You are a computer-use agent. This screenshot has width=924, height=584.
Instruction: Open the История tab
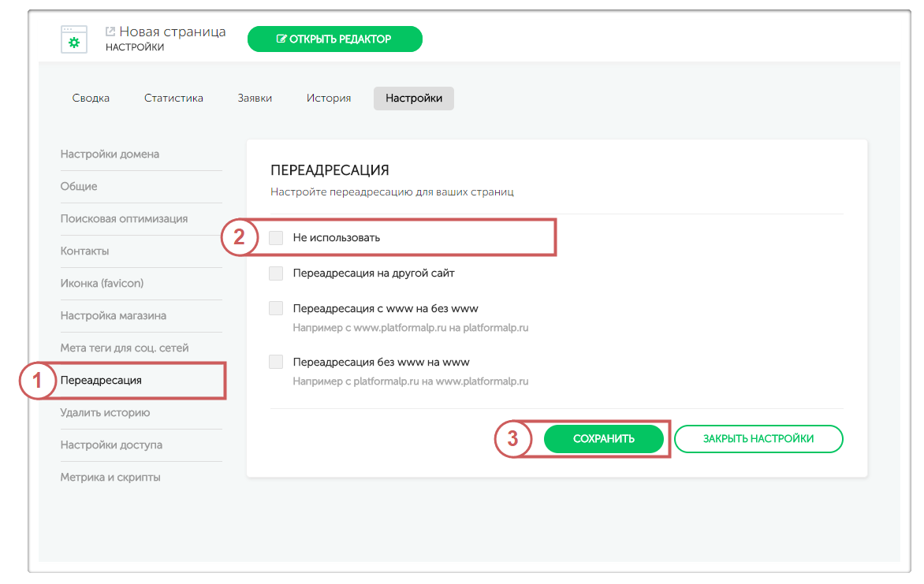click(329, 99)
